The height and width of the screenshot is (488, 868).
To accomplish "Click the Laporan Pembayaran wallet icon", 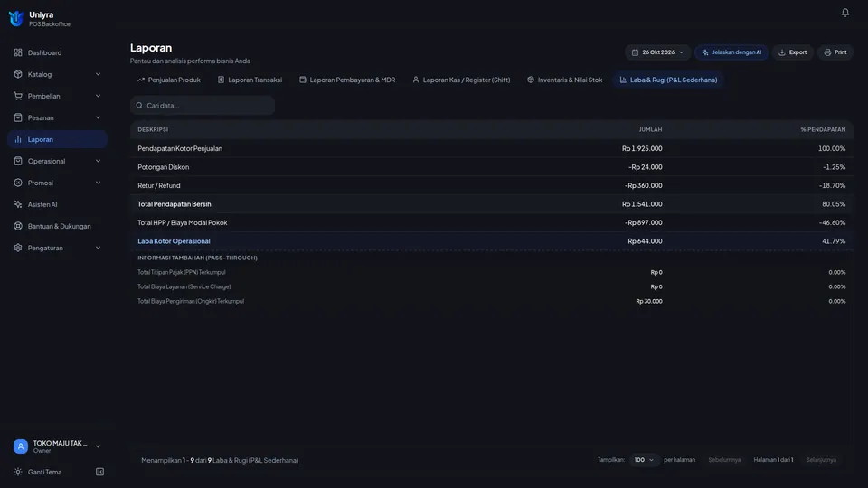I will pos(303,80).
